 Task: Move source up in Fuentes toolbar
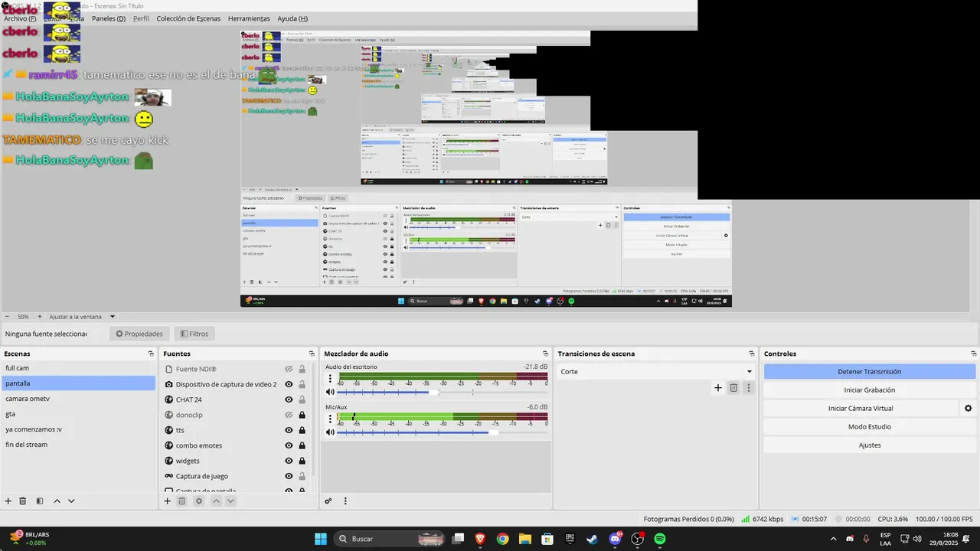coord(216,501)
